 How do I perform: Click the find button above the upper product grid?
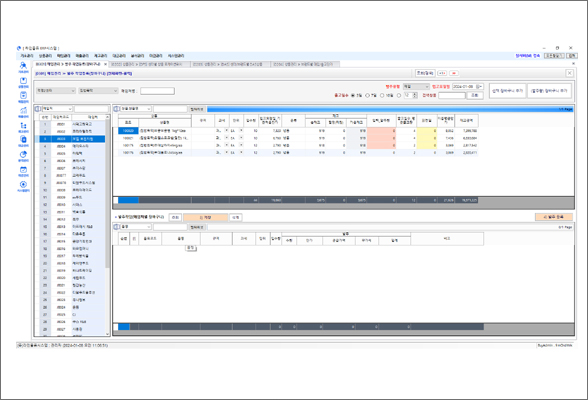197,109
